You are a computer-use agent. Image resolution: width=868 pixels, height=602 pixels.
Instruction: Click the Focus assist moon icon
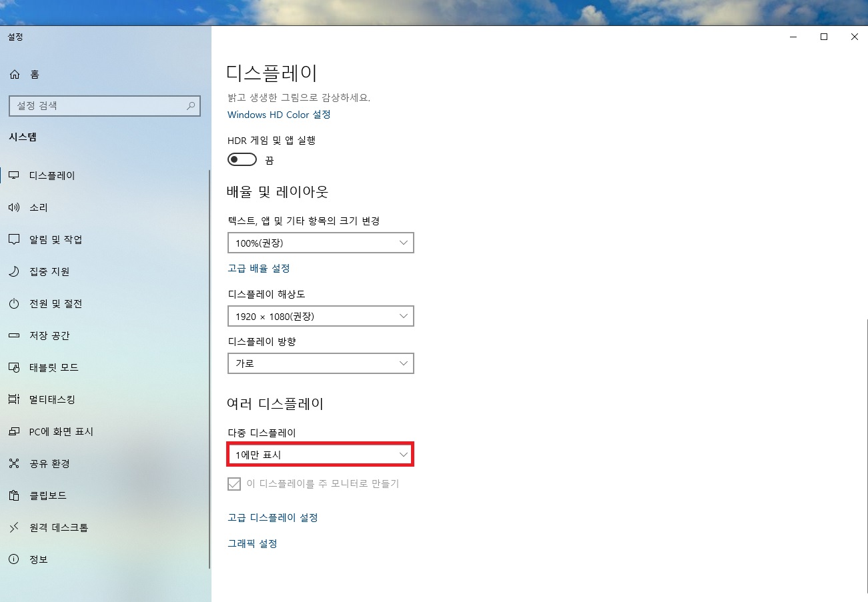pos(14,271)
